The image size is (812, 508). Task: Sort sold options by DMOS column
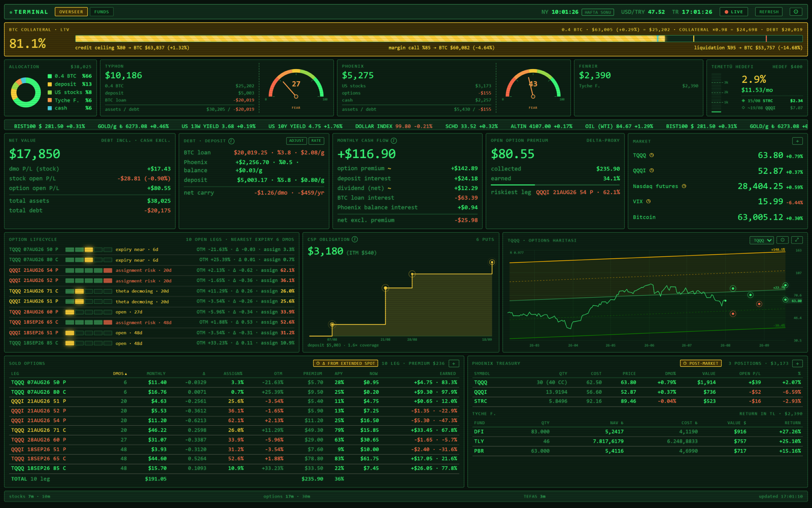point(120,373)
